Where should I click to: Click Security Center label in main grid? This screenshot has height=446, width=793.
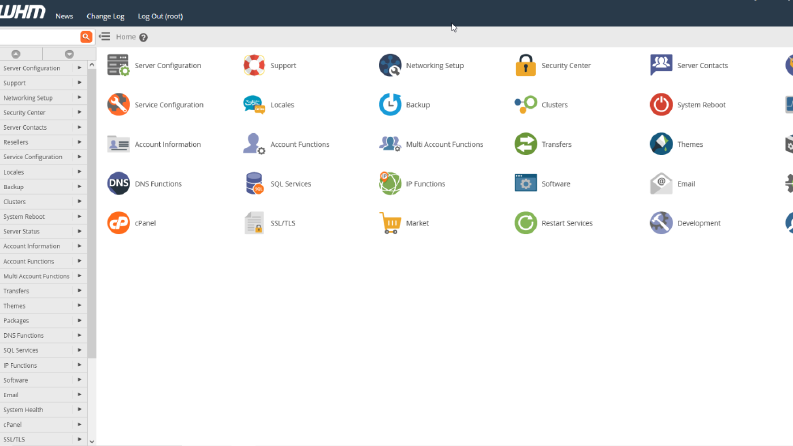click(x=566, y=65)
